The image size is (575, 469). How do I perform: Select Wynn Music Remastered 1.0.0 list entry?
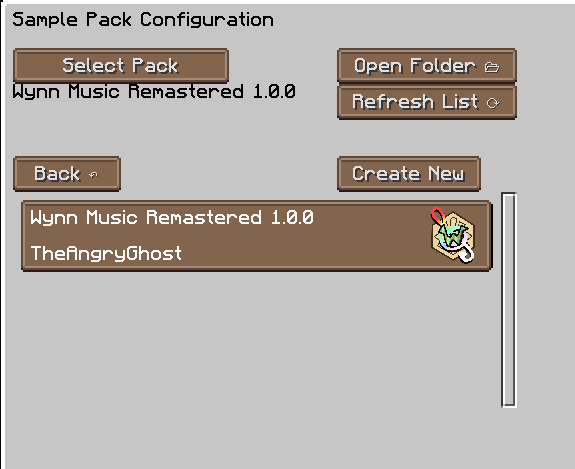point(256,235)
